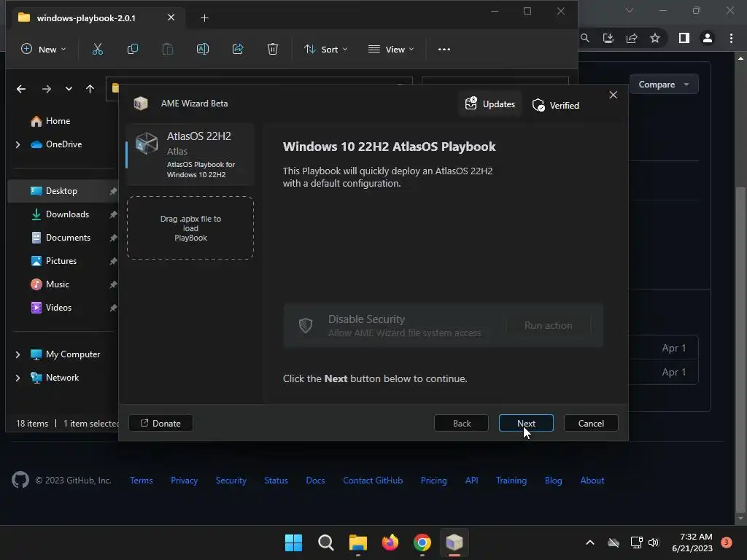The width and height of the screenshot is (747, 560).
Task: Select Videos in the navigation pane
Action: pyautogui.click(x=51, y=308)
